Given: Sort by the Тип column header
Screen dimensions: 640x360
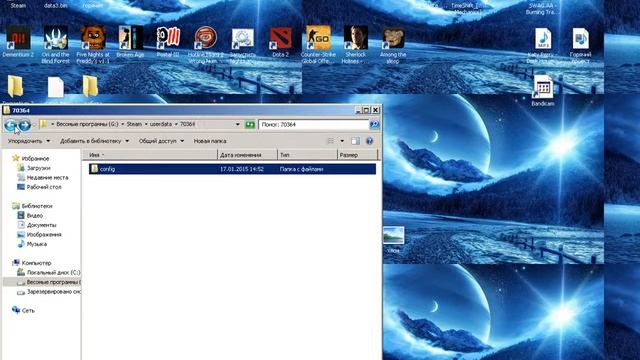Looking at the screenshot, I should tap(307, 155).
